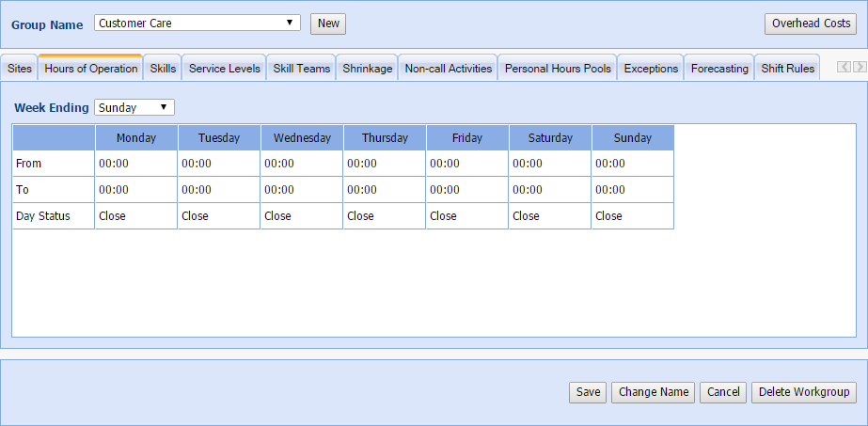Open Overhead Costs
Screen dimensions: 868x426
(x=811, y=24)
